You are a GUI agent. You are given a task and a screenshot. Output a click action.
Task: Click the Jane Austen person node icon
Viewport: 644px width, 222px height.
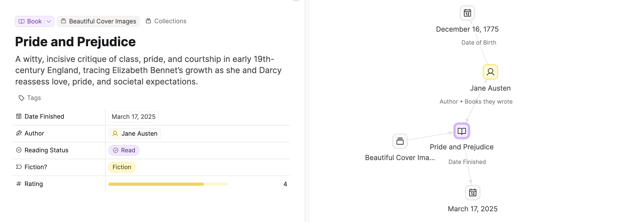pyautogui.click(x=490, y=72)
